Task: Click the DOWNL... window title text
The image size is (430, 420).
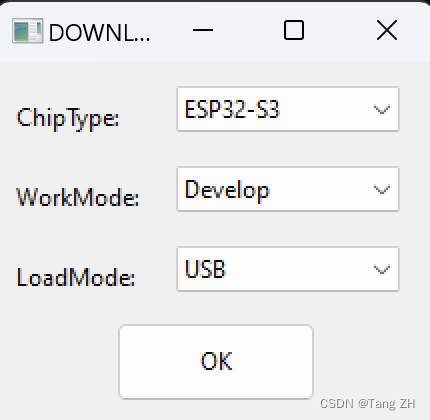Action: [99, 33]
